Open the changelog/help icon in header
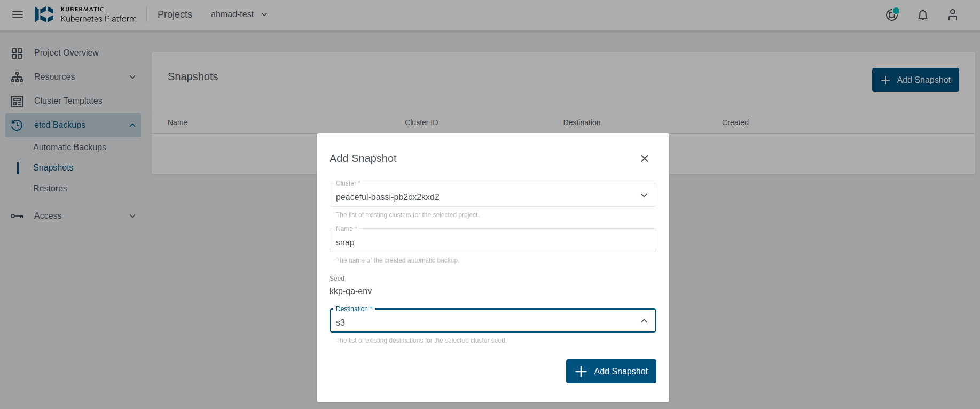 [891, 15]
